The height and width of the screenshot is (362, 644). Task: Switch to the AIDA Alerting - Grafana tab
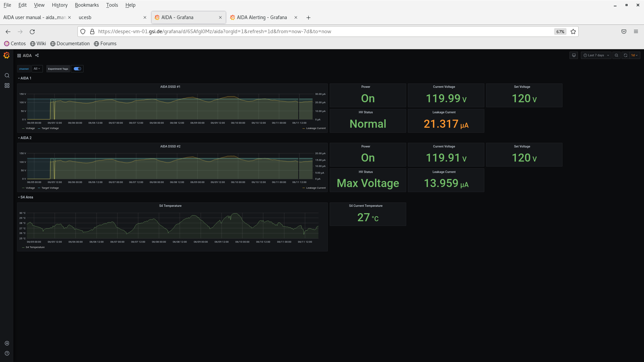point(262,17)
